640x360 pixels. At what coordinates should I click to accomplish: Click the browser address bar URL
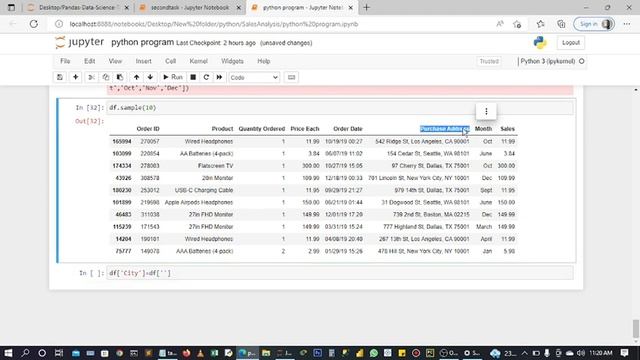214,24
